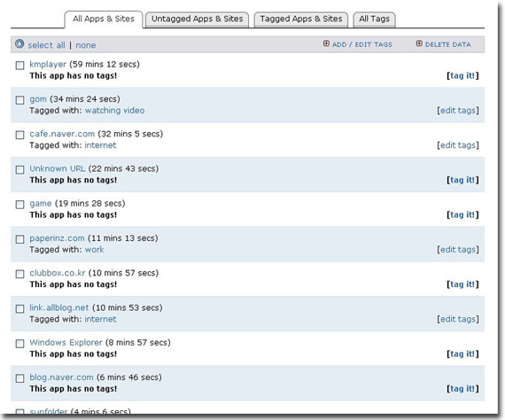
Task: Click the work tag under paperinz.com
Action: point(95,250)
